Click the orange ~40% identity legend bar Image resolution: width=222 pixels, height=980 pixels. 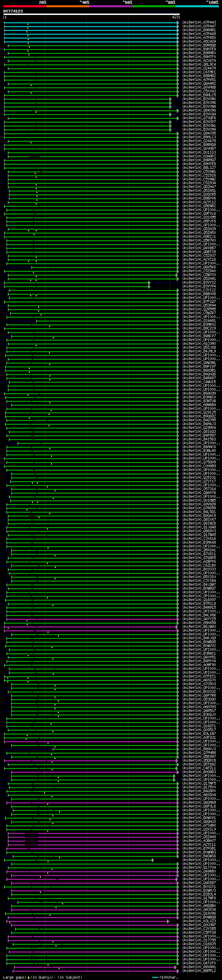click(68, 6)
